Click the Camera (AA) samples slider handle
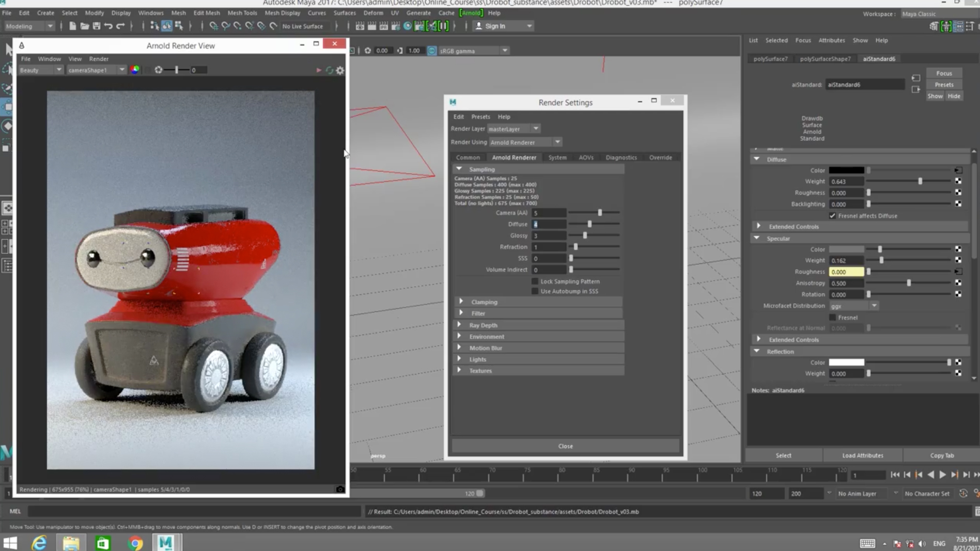980x551 pixels. pos(600,213)
